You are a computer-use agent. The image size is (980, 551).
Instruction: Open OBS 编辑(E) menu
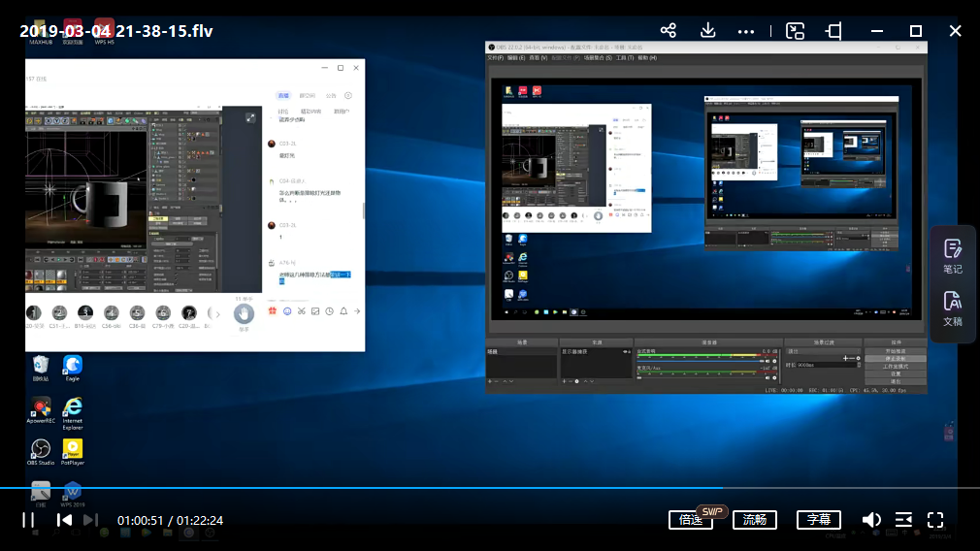pyautogui.click(x=516, y=57)
